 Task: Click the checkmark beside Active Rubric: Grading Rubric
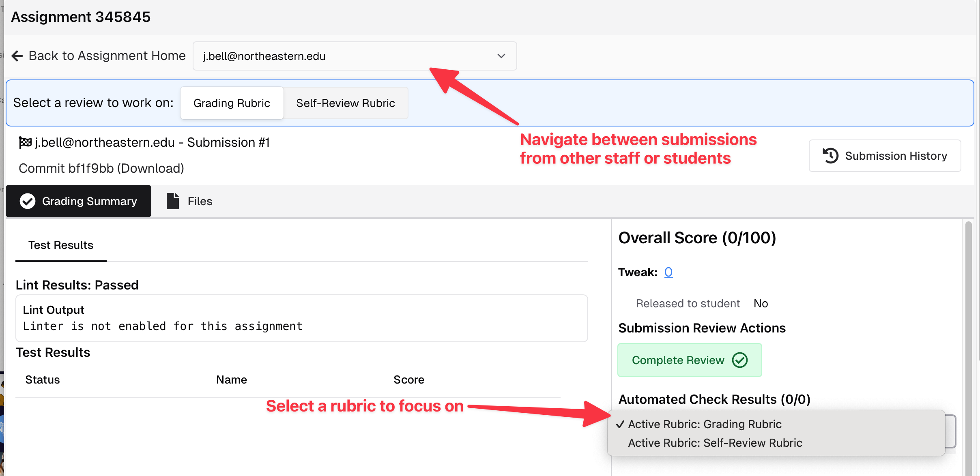(x=620, y=424)
